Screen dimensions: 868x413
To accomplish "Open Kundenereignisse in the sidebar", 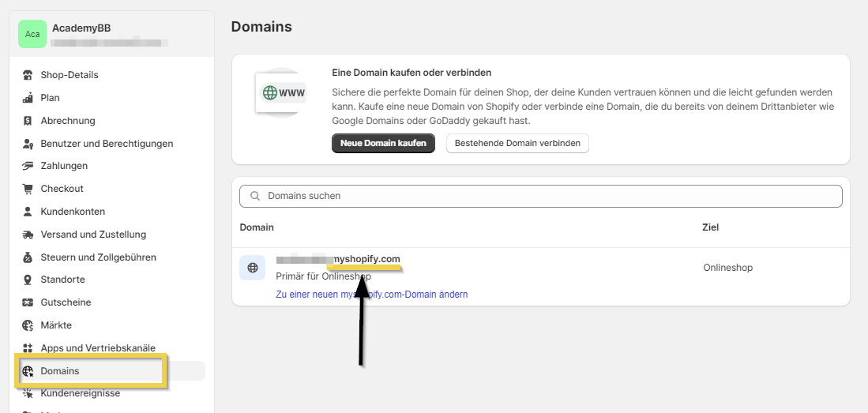I will [80, 393].
